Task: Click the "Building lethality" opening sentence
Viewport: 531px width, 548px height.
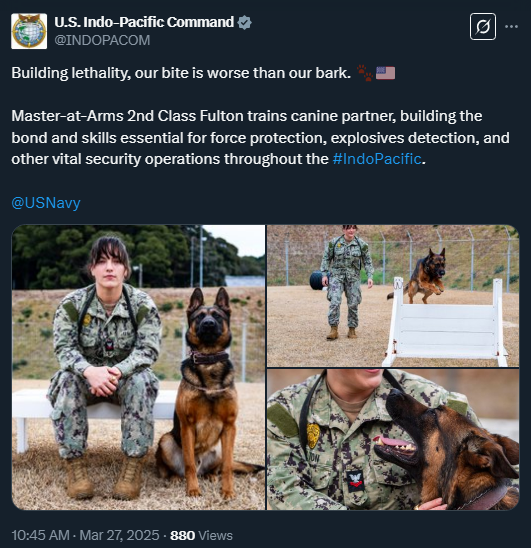Action: click(x=181, y=73)
